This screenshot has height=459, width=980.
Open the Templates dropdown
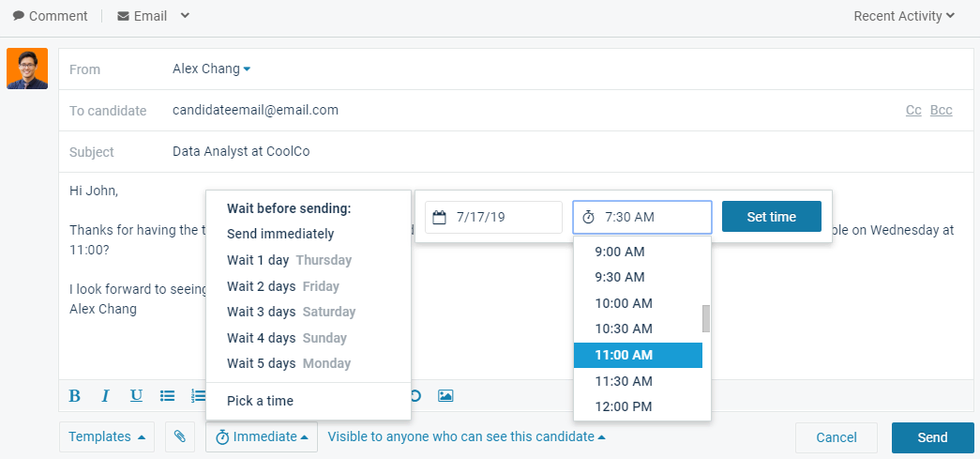click(x=107, y=436)
